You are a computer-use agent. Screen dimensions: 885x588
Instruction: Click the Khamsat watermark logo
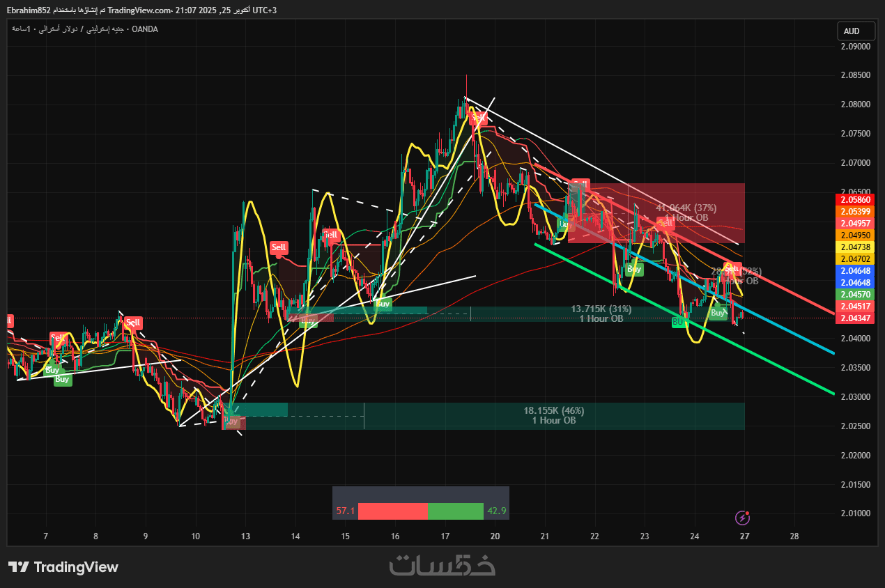442,565
